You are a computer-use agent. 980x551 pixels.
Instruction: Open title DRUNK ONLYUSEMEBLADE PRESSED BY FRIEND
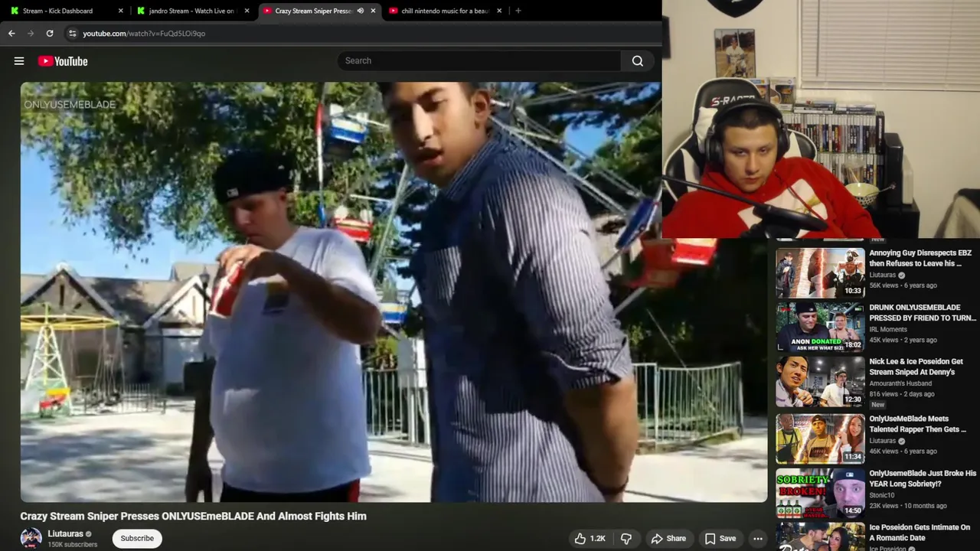923,312
